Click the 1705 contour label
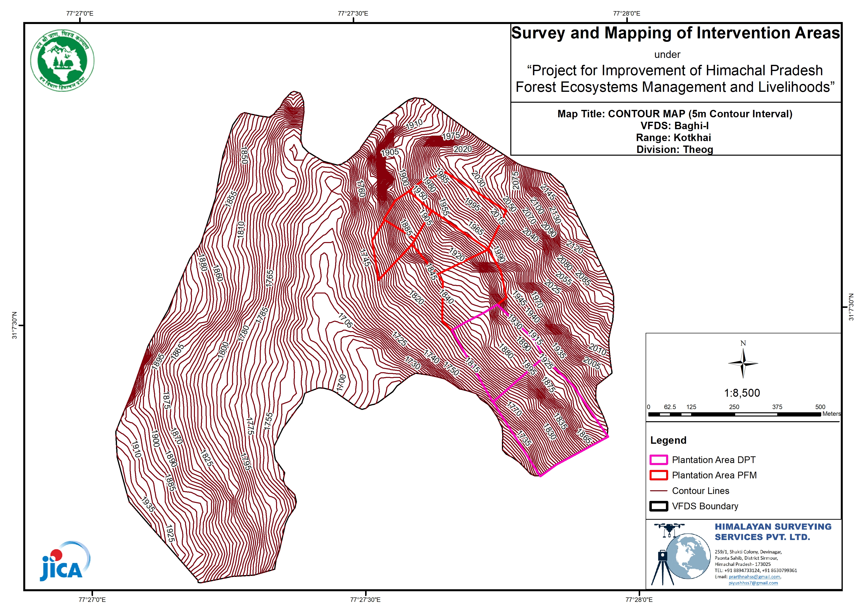 click(x=345, y=320)
